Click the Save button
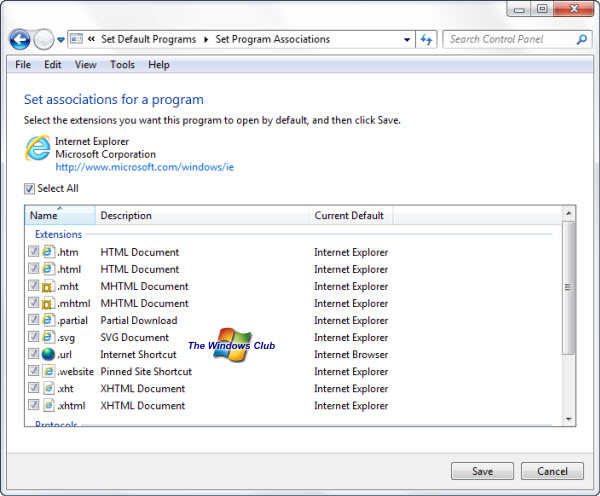The image size is (600, 496). [482, 471]
